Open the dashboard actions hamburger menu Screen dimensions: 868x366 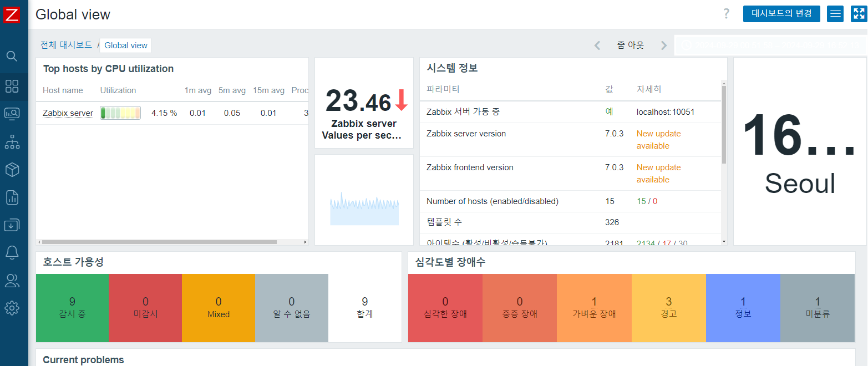click(x=835, y=14)
